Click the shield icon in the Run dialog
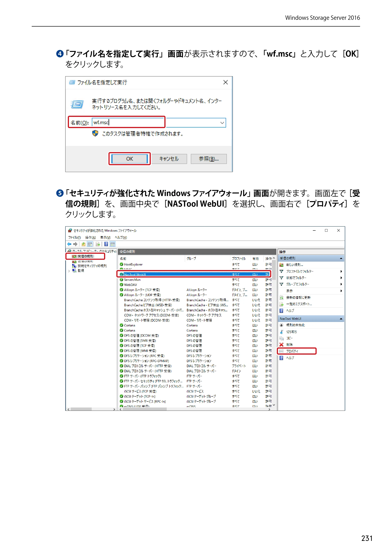Screen dimensions: 392x554 click(95, 133)
